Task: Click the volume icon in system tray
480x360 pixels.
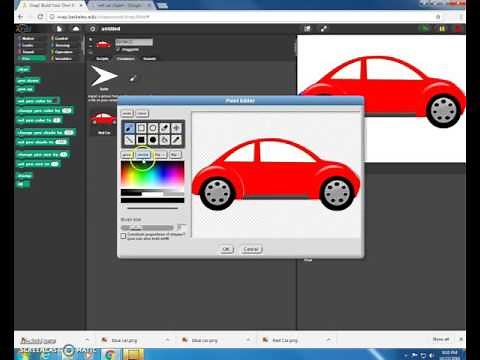Action: point(431,355)
